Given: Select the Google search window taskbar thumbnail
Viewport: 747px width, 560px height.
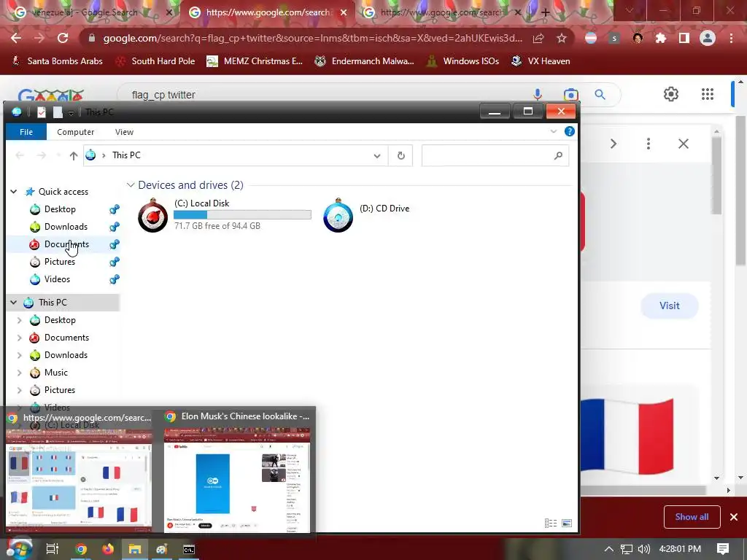Looking at the screenshot, I should click(79, 472).
